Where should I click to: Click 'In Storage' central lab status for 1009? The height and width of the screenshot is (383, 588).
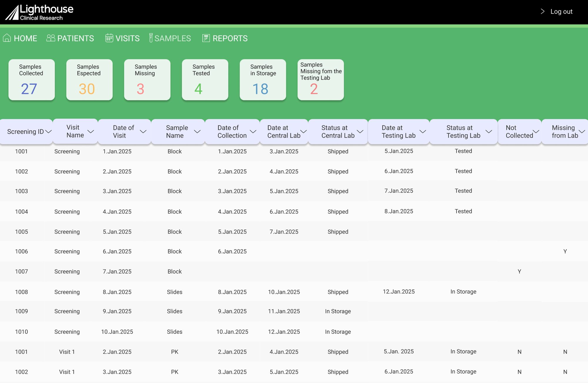tap(338, 311)
